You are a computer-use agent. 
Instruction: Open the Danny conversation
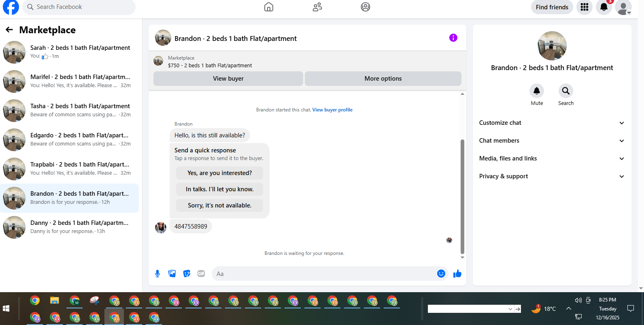[69, 227]
